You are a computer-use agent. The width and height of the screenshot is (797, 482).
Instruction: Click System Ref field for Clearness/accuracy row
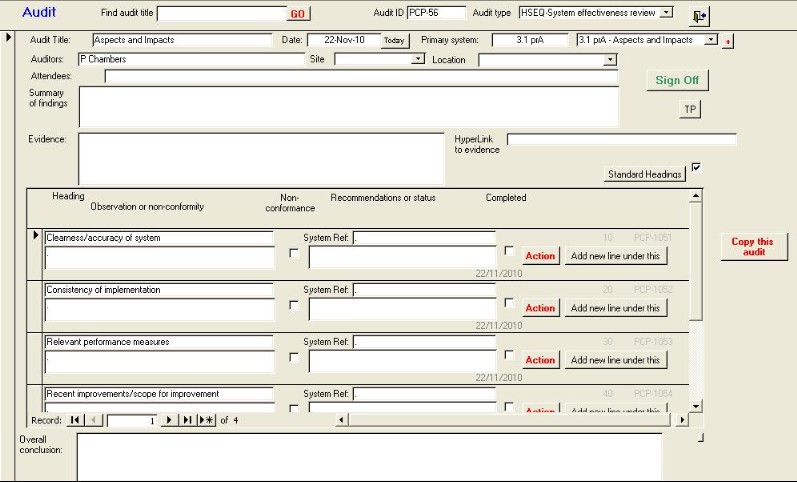tap(424, 237)
